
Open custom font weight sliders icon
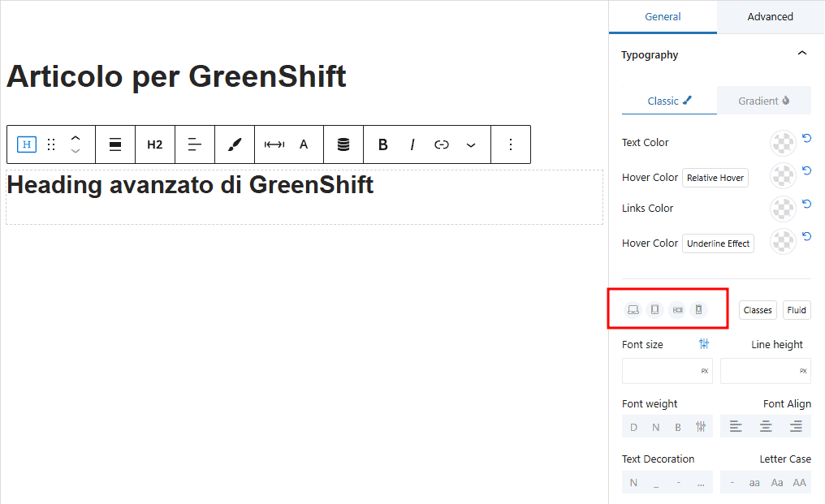tap(701, 427)
